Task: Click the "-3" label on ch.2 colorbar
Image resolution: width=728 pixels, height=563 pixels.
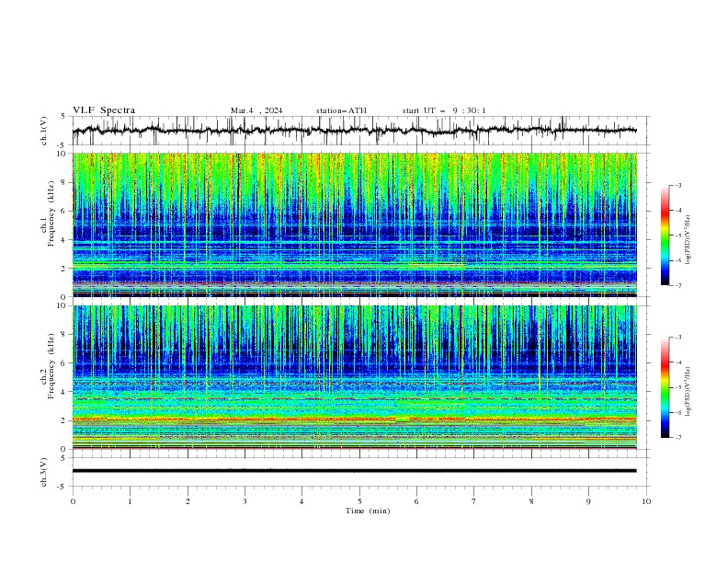Action: 678,338
